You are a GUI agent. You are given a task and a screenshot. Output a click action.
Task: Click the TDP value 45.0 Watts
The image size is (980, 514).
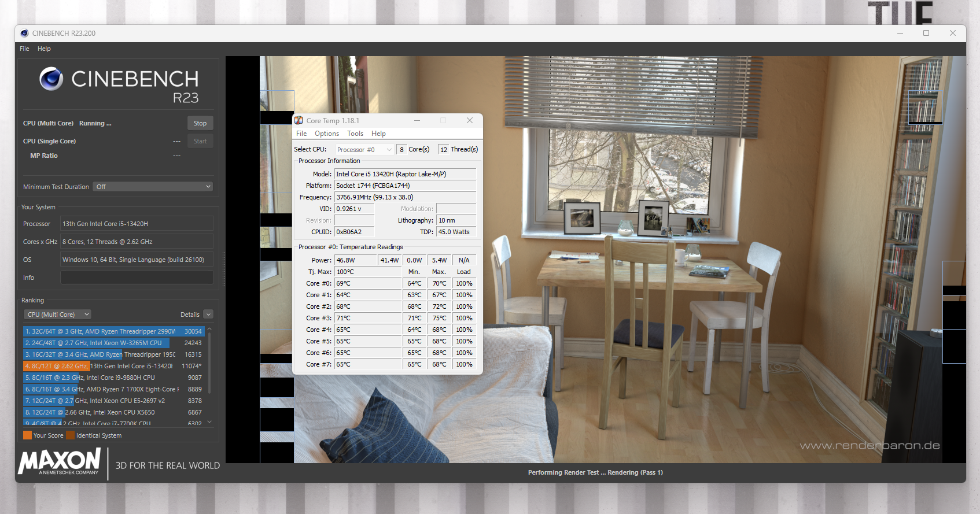point(456,232)
